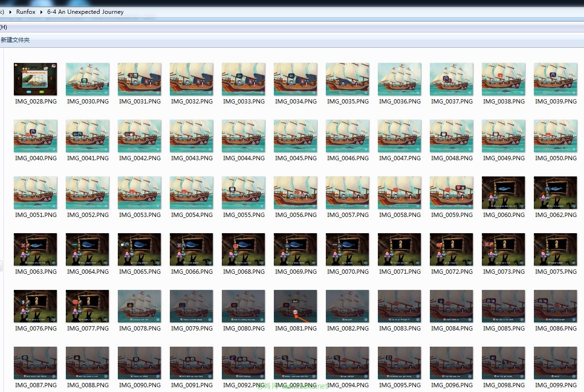
Task: Click the file name text IMG_0052.PNG
Action: [88, 215]
